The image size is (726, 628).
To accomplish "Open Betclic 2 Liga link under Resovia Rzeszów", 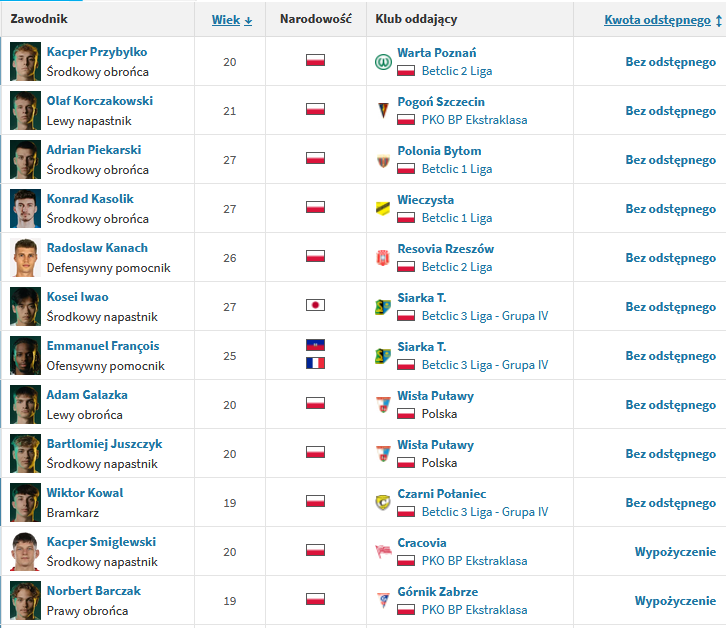I will coord(457,267).
